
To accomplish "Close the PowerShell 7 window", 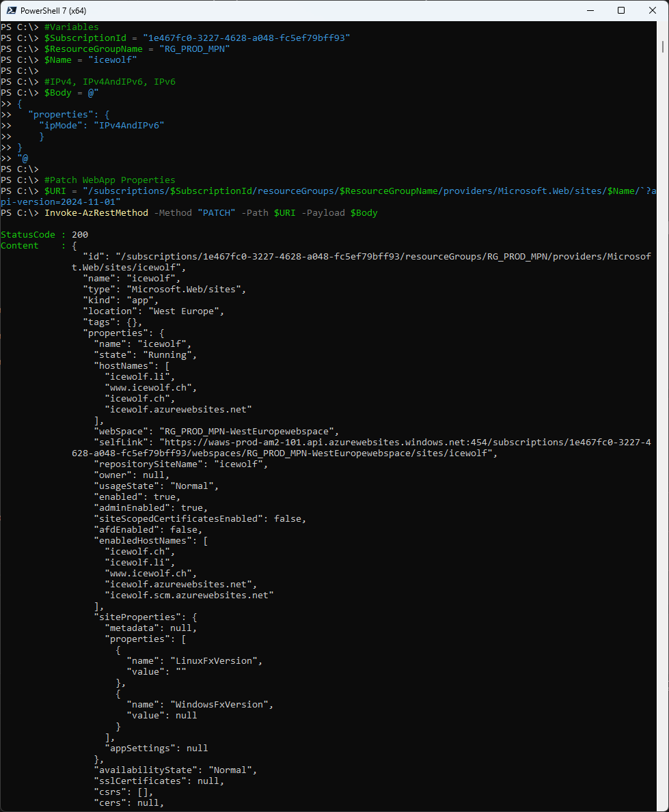I will coord(652,10).
